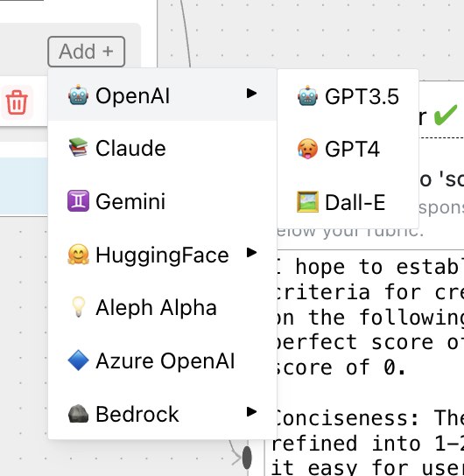Select GPT3.5 from the OpenAI submenu
464x476 pixels.
pos(348,96)
